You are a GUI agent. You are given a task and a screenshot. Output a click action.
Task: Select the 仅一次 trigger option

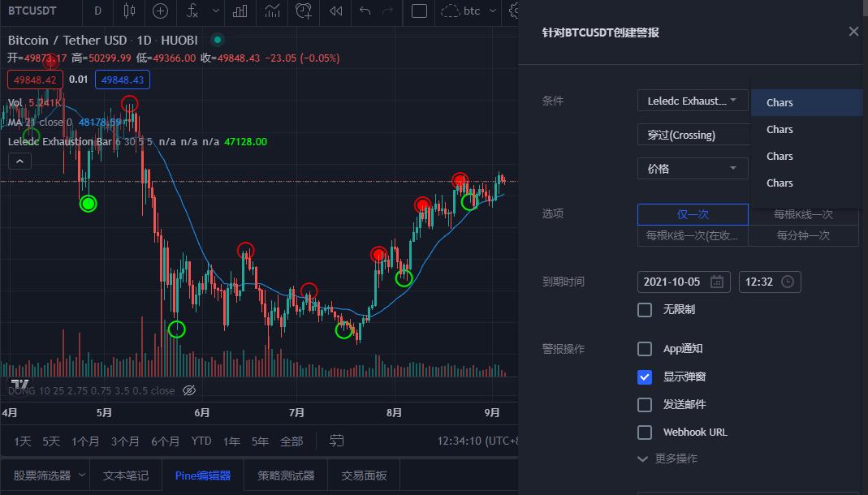tap(693, 214)
